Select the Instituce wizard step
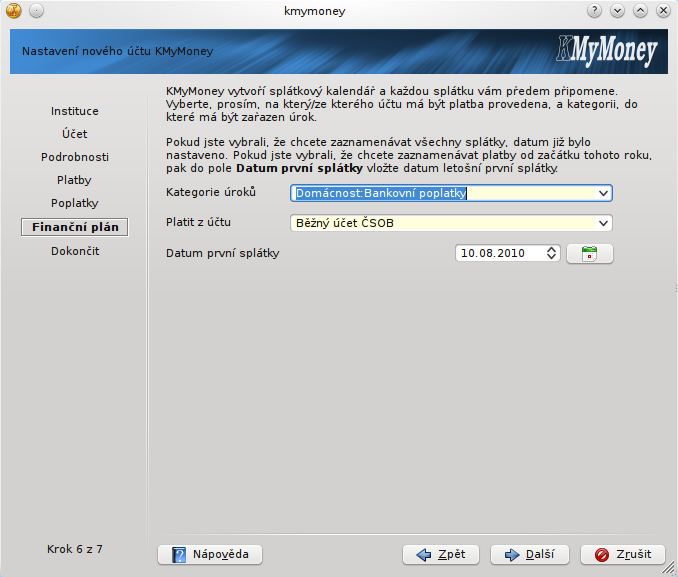The width and height of the screenshot is (678, 577). point(75,111)
